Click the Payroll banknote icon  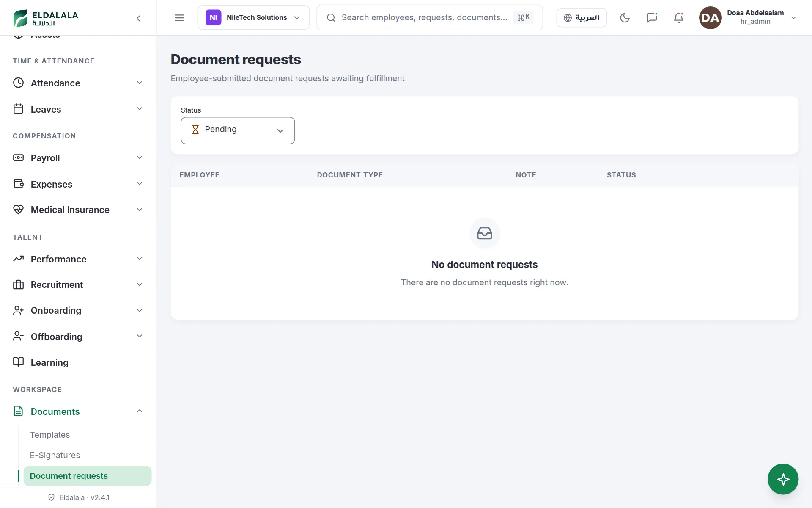18,157
